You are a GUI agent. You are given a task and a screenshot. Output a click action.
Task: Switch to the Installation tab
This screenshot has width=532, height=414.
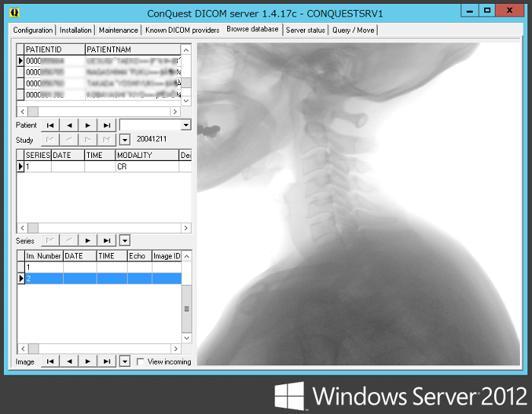tap(75, 30)
